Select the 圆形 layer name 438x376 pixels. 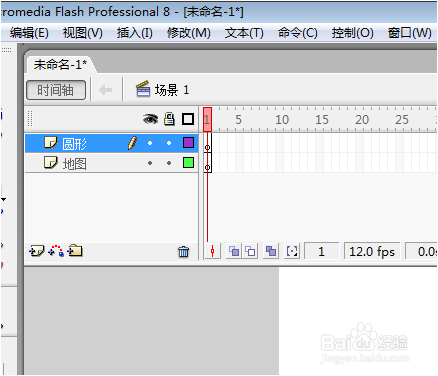pos(74,144)
